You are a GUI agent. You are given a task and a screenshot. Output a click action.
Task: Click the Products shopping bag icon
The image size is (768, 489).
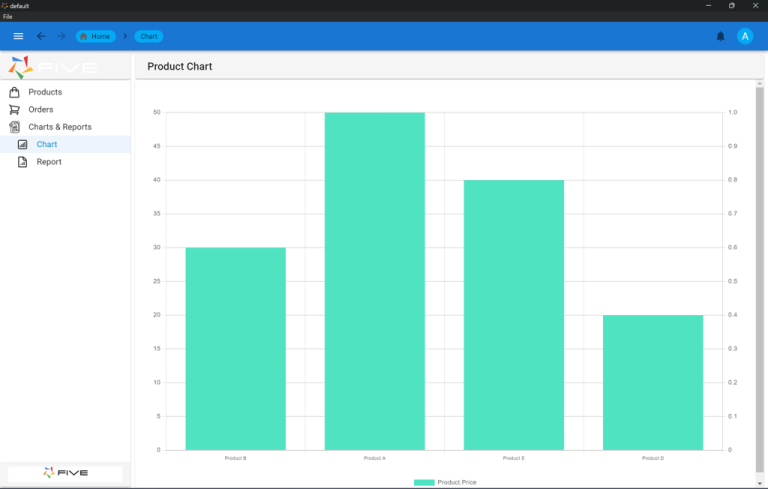pos(15,92)
